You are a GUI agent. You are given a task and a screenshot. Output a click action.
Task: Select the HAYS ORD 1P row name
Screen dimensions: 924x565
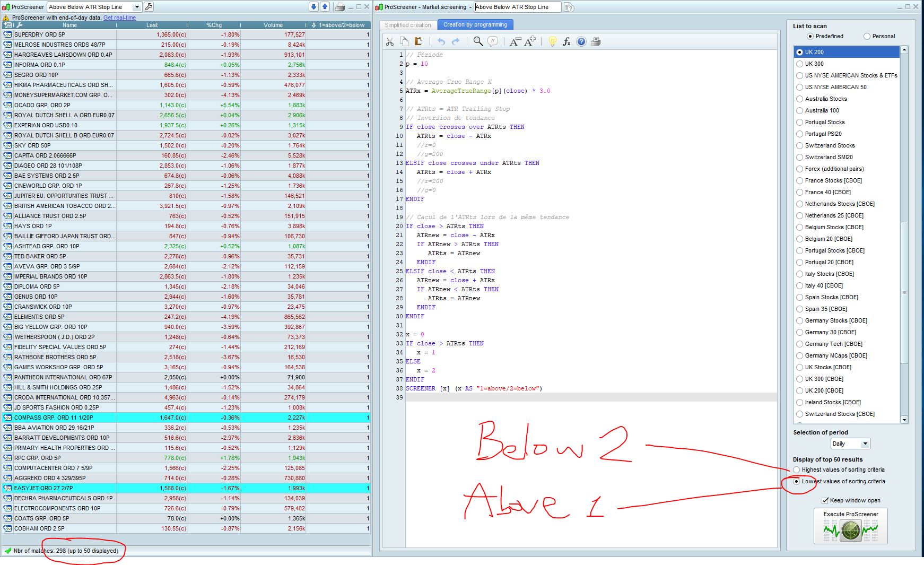point(33,226)
